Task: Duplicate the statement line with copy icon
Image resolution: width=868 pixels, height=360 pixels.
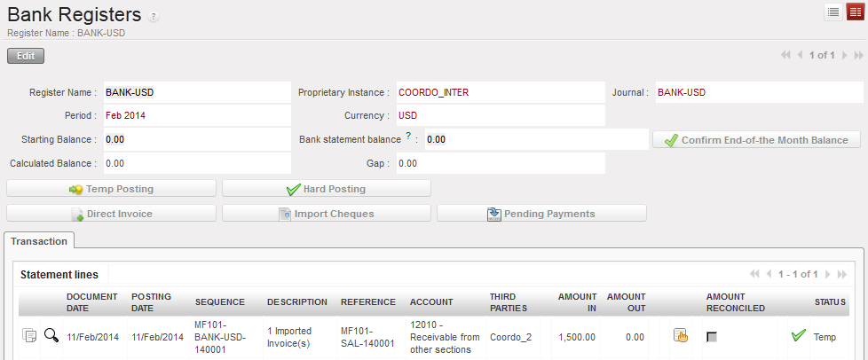Action: [x=29, y=335]
